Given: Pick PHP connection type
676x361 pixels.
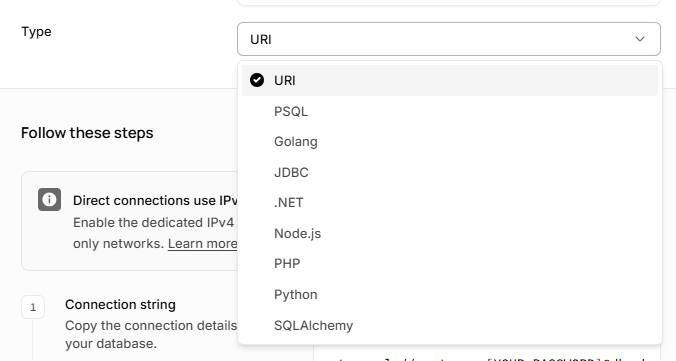Looking at the screenshot, I should pyautogui.click(x=450, y=264).
